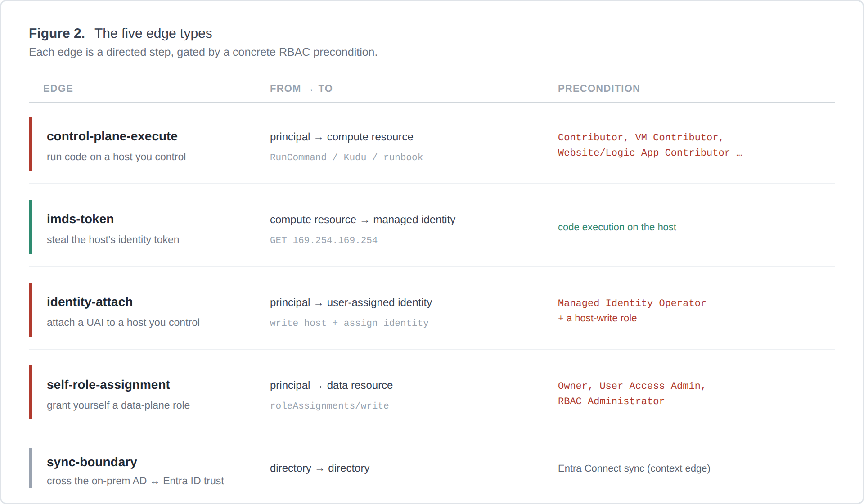This screenshot has width=864, height=504.
Task: Click the PRECONDITION column header
Action: (x=599, y=89)
